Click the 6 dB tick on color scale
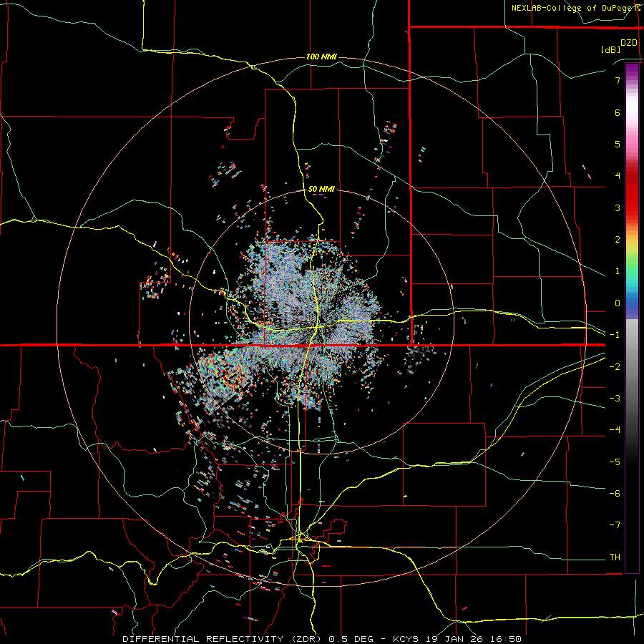 618,112
